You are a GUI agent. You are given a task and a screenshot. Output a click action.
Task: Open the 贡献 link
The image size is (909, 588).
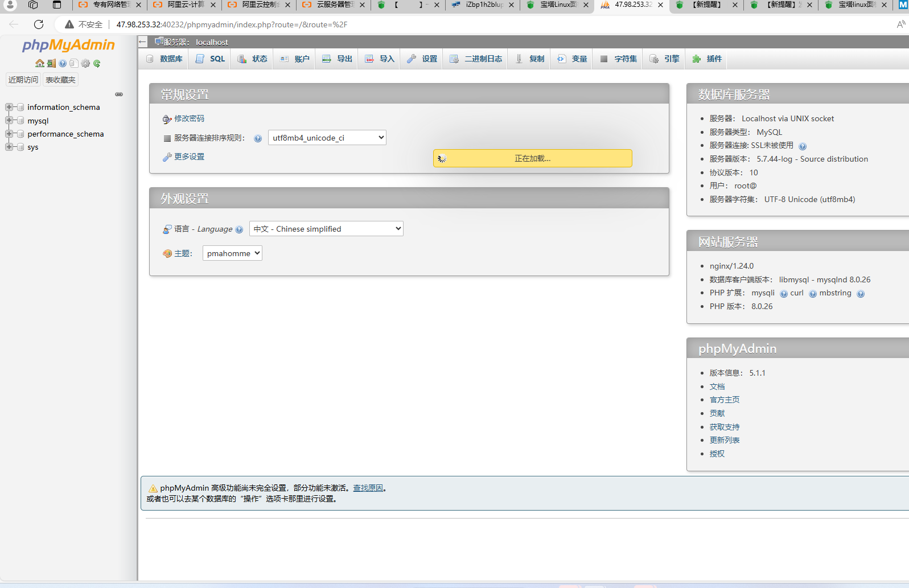(x=717, y=413)
